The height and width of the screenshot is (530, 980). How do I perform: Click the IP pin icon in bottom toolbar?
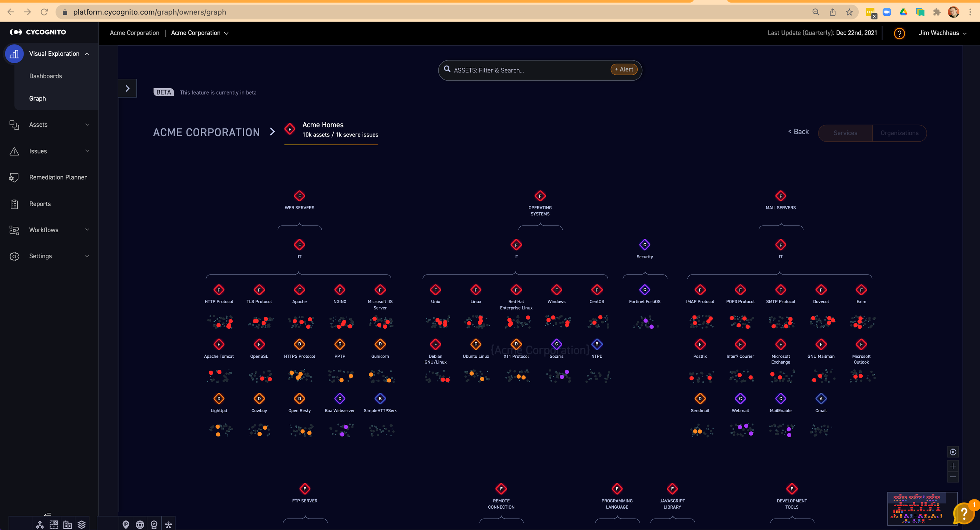pos(126,524)
